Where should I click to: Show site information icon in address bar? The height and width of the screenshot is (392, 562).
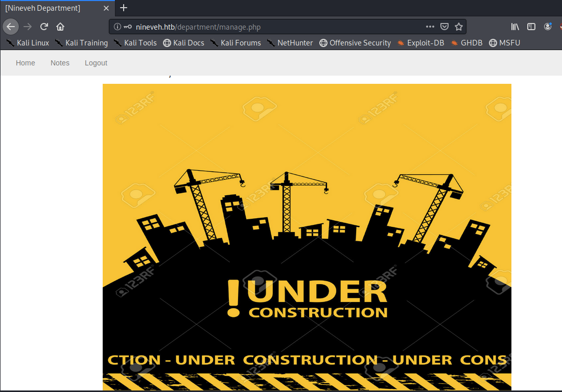pos(118,27)
